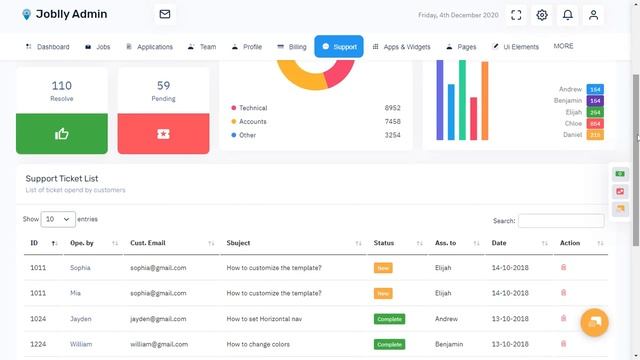Screen dimensions: 640x360
Task: Click the 59 Pending count
Action: point(163,86)
